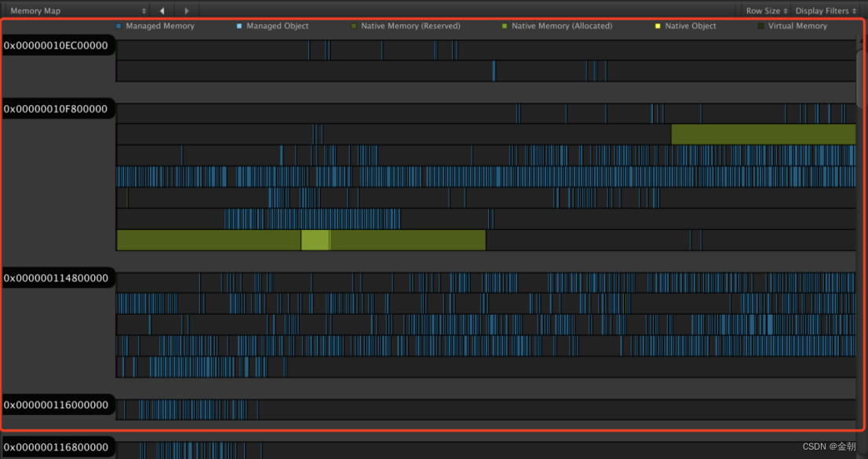Open the Memory Map view dropdown

78,10
